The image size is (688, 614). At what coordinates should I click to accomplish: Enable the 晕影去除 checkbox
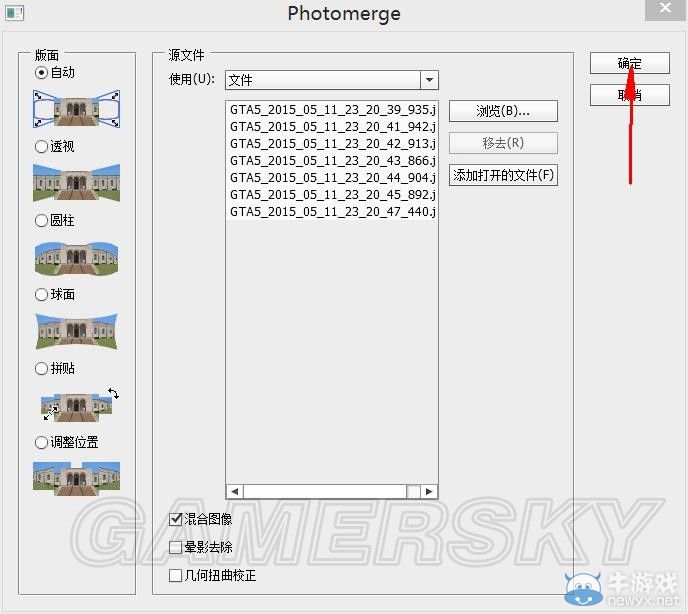176,547
